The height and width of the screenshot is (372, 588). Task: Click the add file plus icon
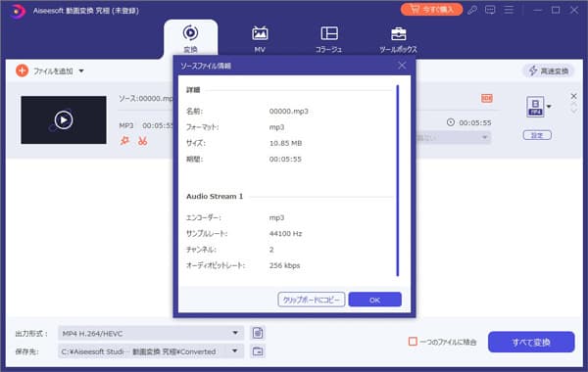pyautogui.click(x=23, y=70)
